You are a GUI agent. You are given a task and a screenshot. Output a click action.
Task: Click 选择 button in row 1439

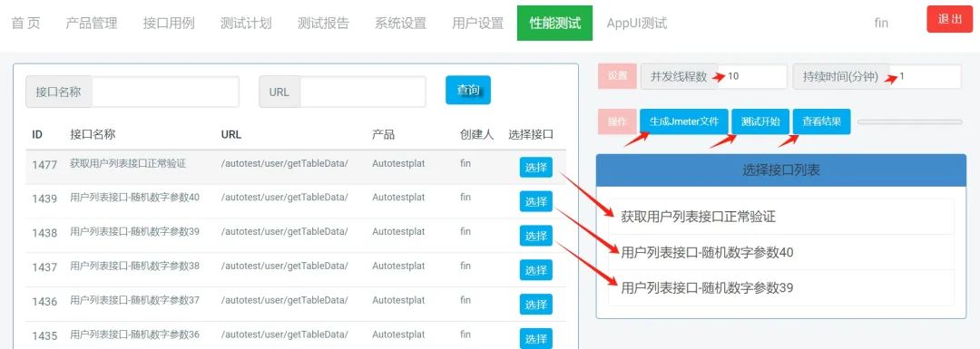536,201
